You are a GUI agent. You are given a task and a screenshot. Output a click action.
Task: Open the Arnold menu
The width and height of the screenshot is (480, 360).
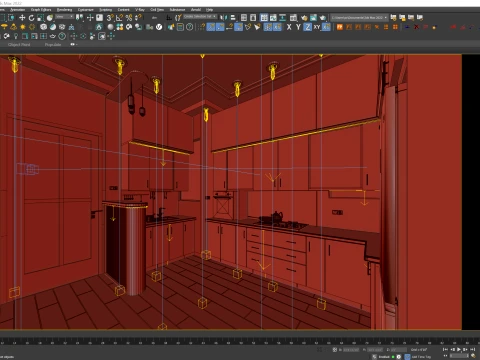[196, 10]
